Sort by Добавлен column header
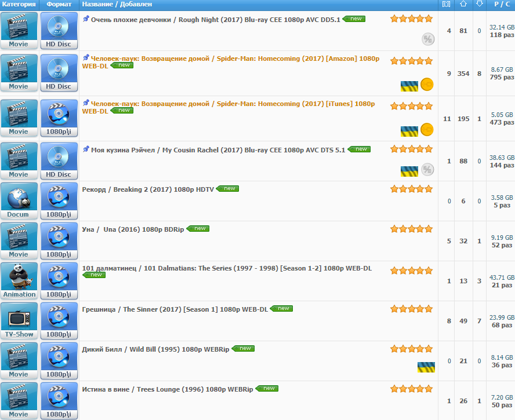Viewport: 515px width, 420px height. [136, 4]
